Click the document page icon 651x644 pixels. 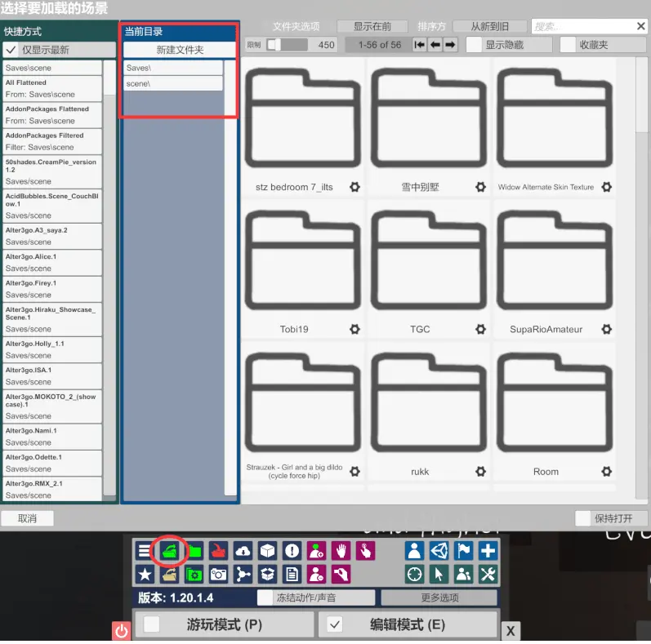click(x=292, y=575)
